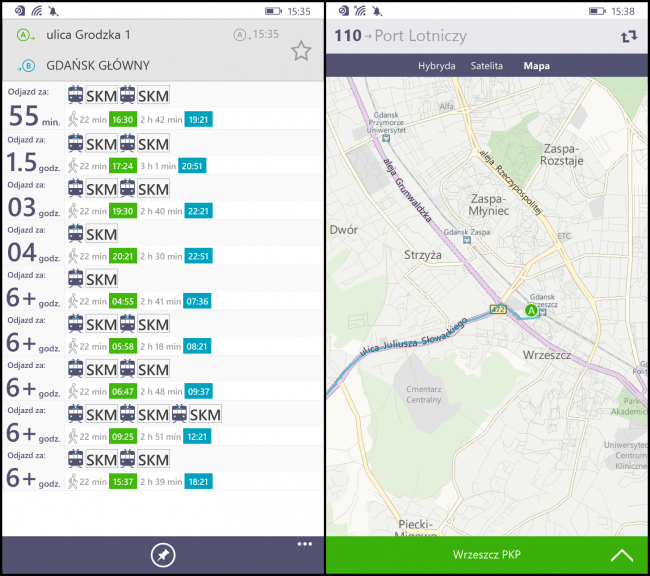650x576 pixels.
Task: Tap the SKM train icon in the 04:55 row
Action: [75, 279]
